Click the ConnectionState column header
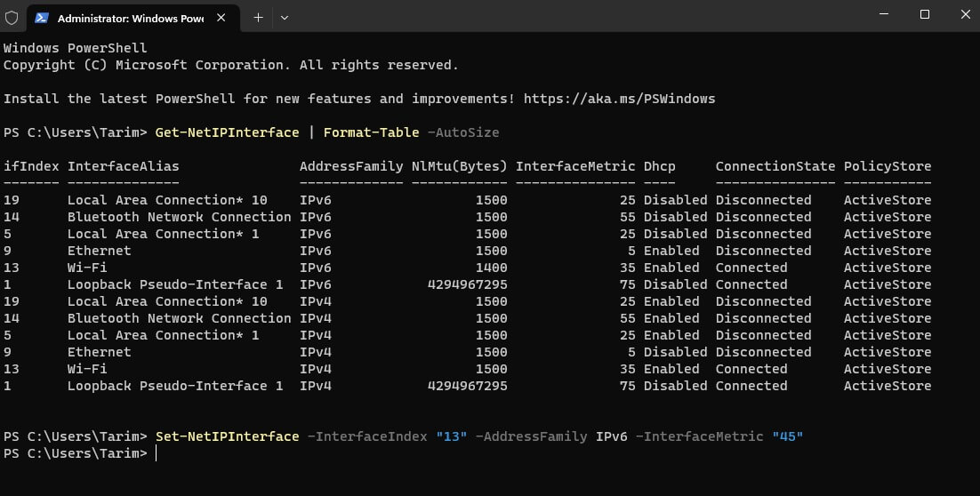Viewport: 980px width, 496px height. [x=775, y=166]
